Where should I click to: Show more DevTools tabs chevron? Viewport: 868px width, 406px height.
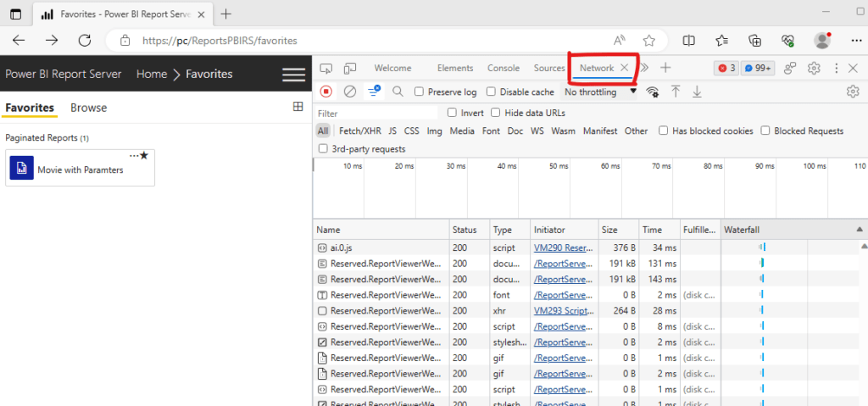[x=644, y=68]
